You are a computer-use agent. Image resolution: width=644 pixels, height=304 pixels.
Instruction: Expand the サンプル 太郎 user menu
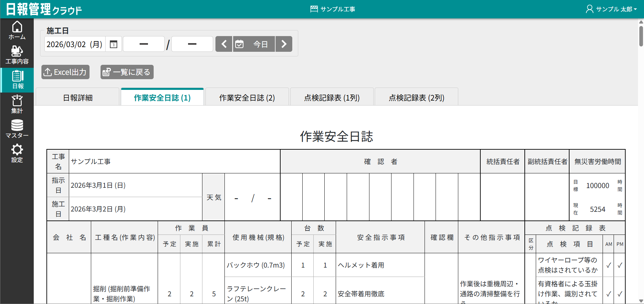[611, 9]
